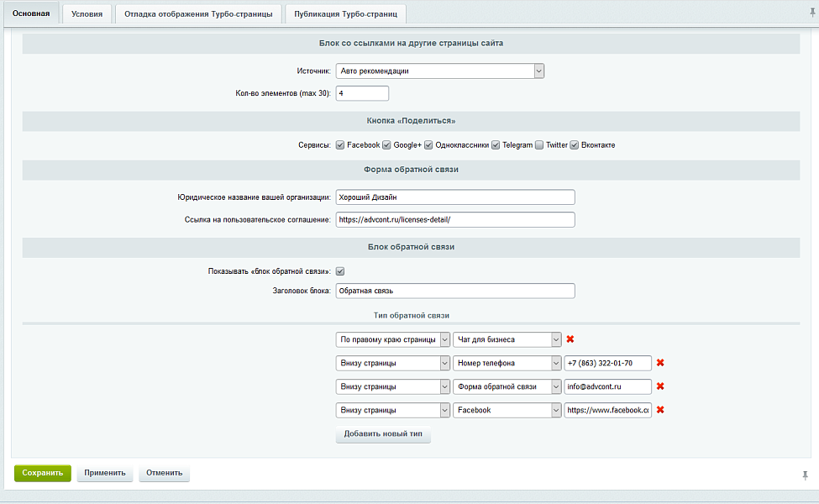
Task: Click the Тип обратной связи heading
Action: [x=411, y=316]
